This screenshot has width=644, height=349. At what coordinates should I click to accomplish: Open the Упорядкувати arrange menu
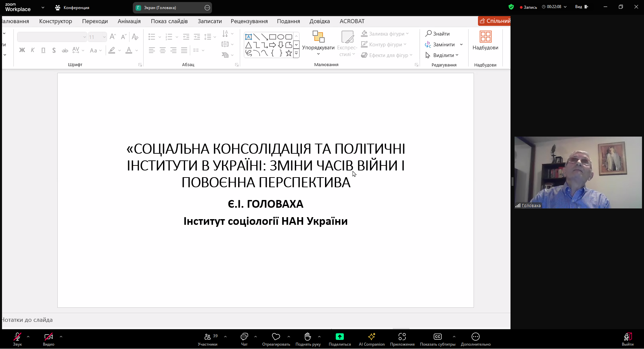pos(318,43)
